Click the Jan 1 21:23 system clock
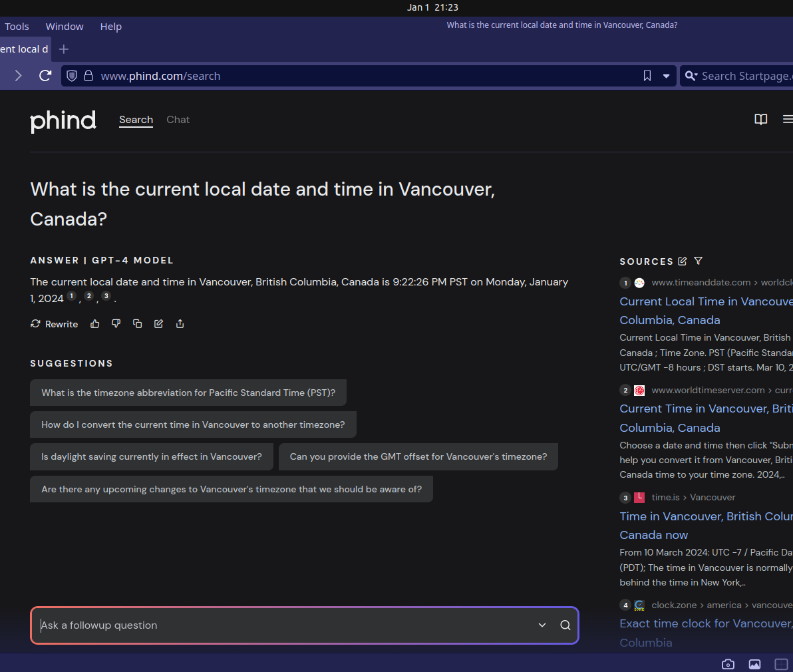The image size is (793, 672). click(432, 7)
